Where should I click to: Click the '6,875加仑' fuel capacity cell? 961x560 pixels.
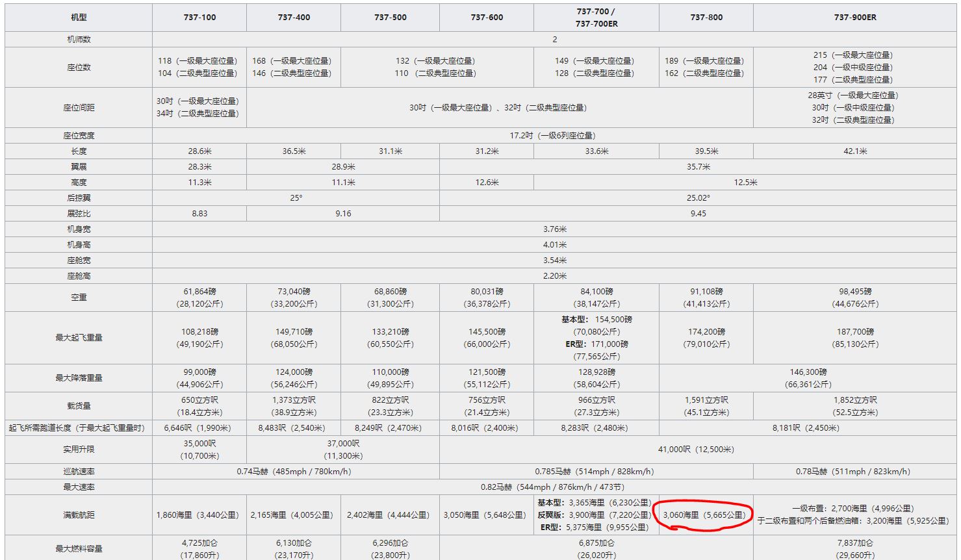[596, 548]
